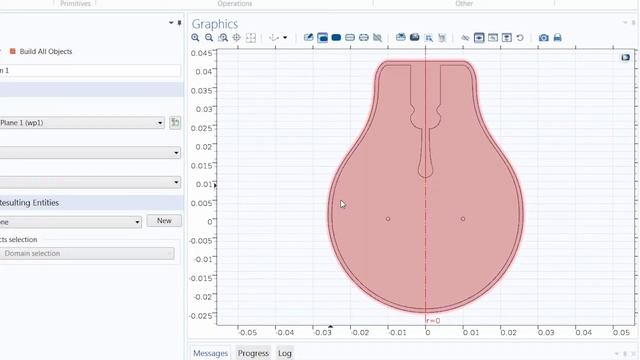Click the pencil edit-object toolbar icon
The width and height of the screenshot is (640, 360).
click(x=309, y=38)
